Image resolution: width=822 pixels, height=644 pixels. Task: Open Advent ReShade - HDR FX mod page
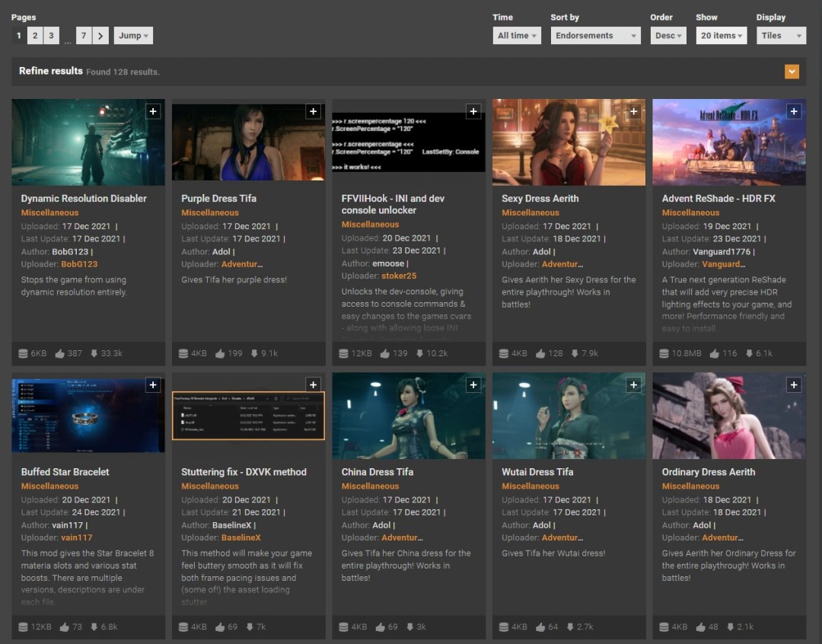(718, 198)
